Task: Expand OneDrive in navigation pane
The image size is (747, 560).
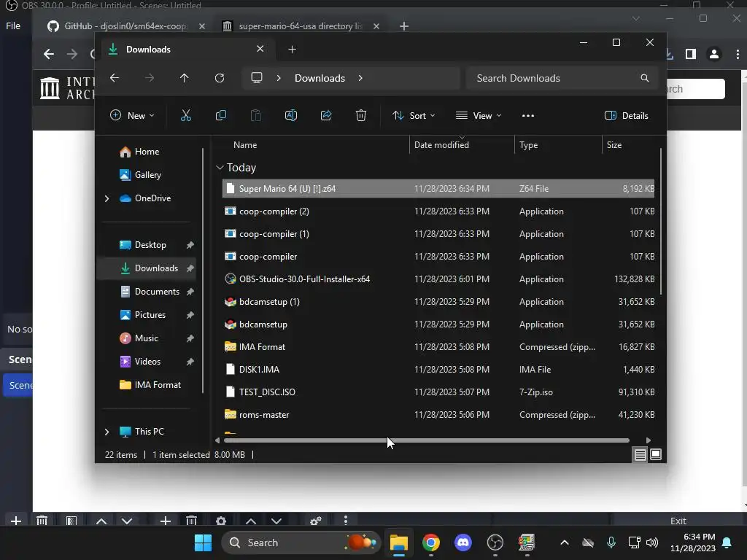Action: point(107,198)
